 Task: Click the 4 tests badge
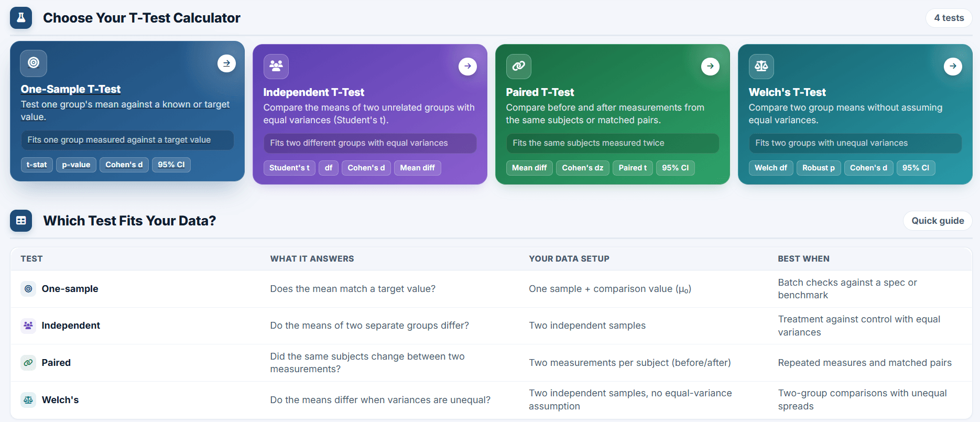point(949,18)
